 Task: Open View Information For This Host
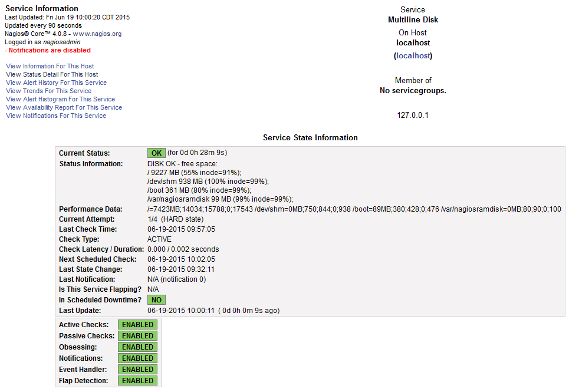(50, 66)
